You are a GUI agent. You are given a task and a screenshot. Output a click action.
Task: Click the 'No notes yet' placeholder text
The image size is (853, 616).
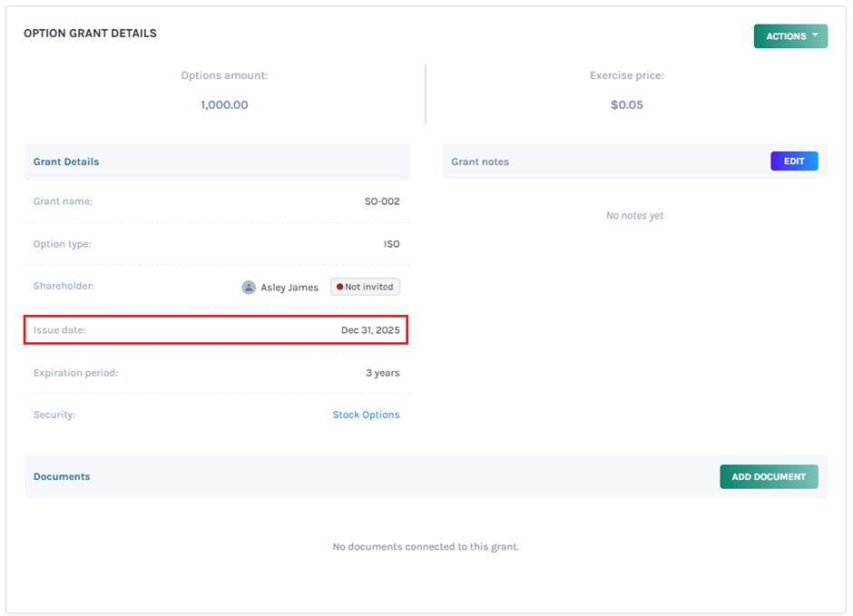click(x=634, y=216)
